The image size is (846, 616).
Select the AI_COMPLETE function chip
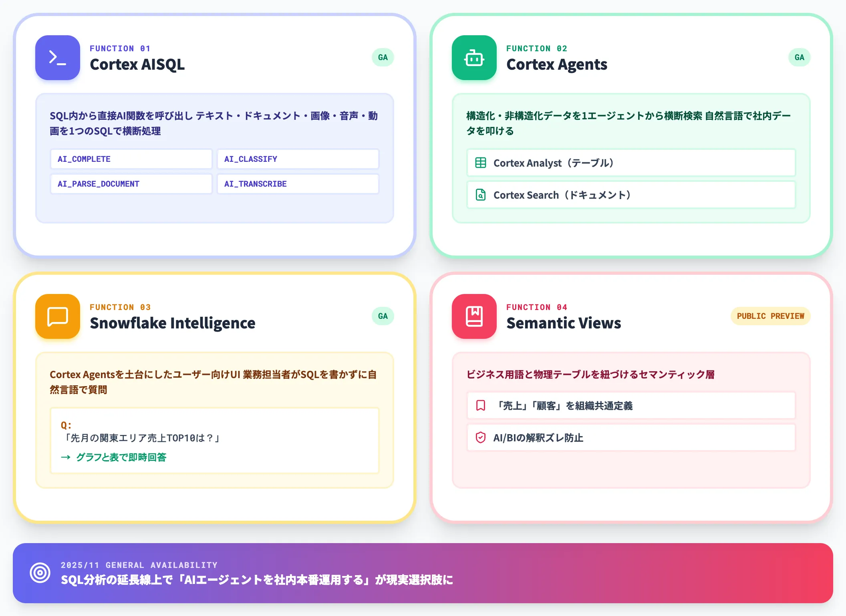click(x=131, y=159)
